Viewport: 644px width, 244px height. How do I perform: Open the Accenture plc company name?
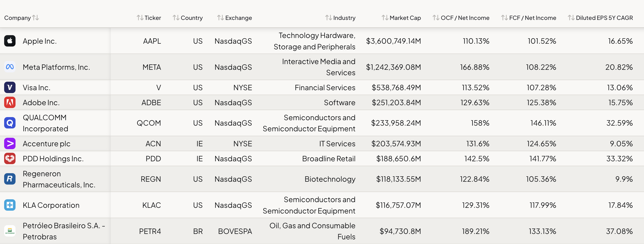(47, 144)
